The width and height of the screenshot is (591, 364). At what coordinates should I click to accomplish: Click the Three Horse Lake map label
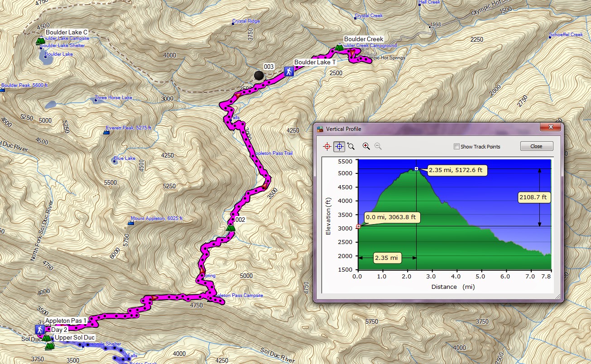[114, 98]
